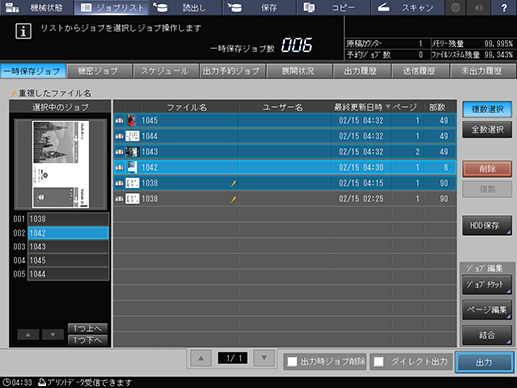Select entry 004 1045 in selected jobs
The height and width of the screenshot is (388, 517).
point(68,260)
